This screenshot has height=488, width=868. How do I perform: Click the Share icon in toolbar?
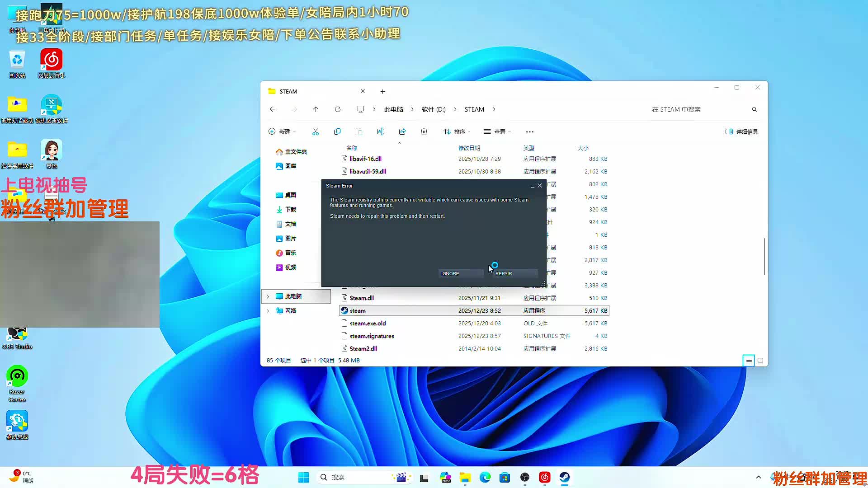402,131
